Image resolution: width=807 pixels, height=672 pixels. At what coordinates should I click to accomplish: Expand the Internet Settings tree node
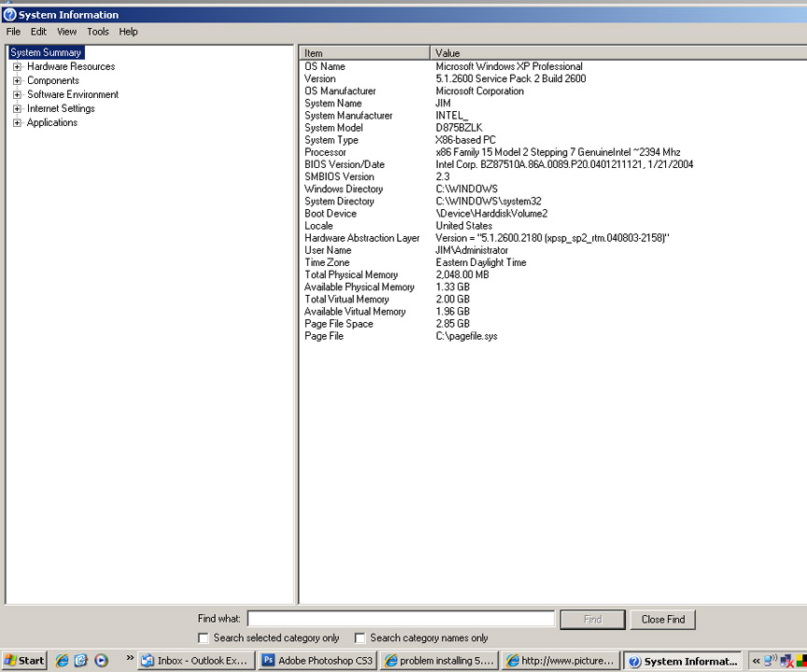point(17,108)
